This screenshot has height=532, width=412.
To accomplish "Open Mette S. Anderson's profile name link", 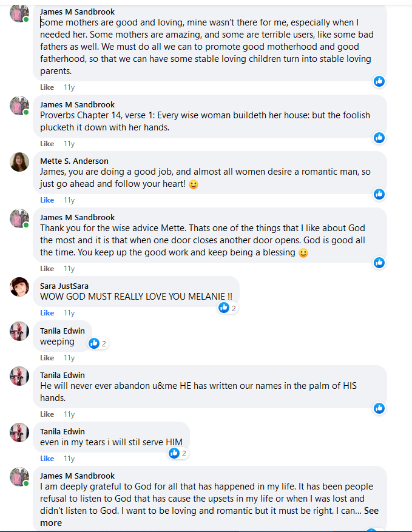I will [74, 161].
